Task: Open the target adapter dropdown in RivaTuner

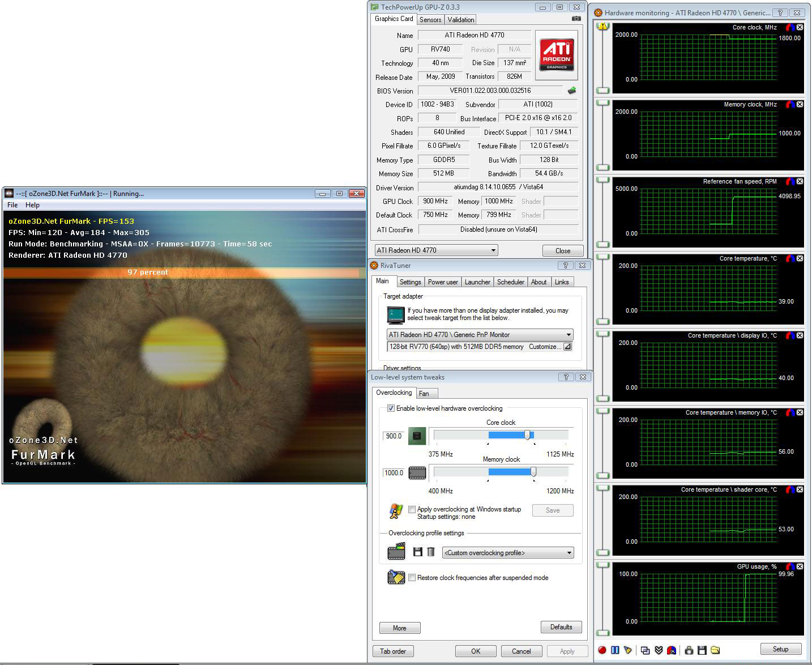Action: (x=480, y=335)
